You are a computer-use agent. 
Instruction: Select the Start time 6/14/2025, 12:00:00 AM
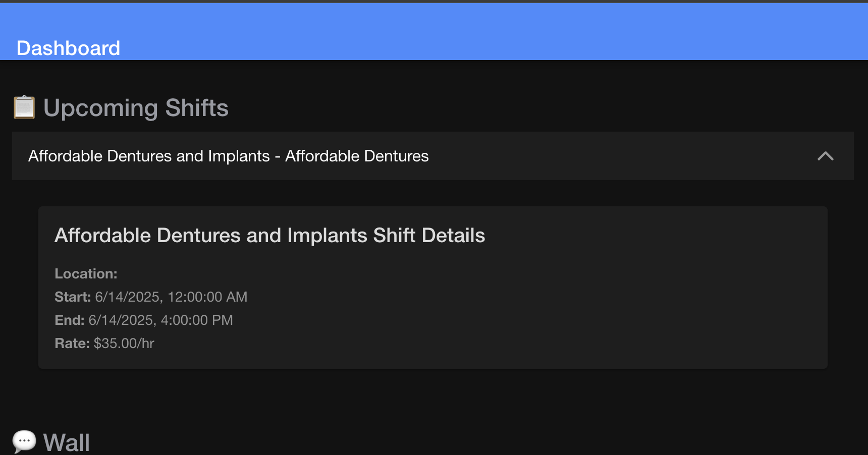click(171, 297)
